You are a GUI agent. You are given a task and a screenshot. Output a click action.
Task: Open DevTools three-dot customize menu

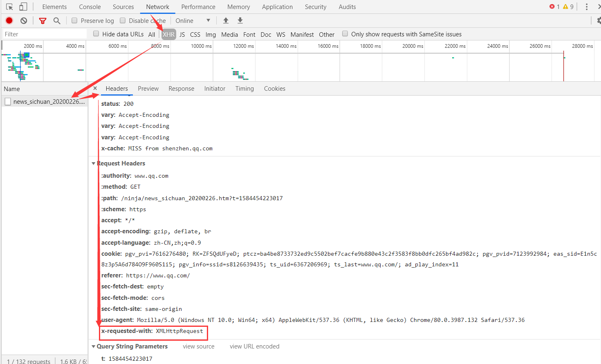coord(586,7)
